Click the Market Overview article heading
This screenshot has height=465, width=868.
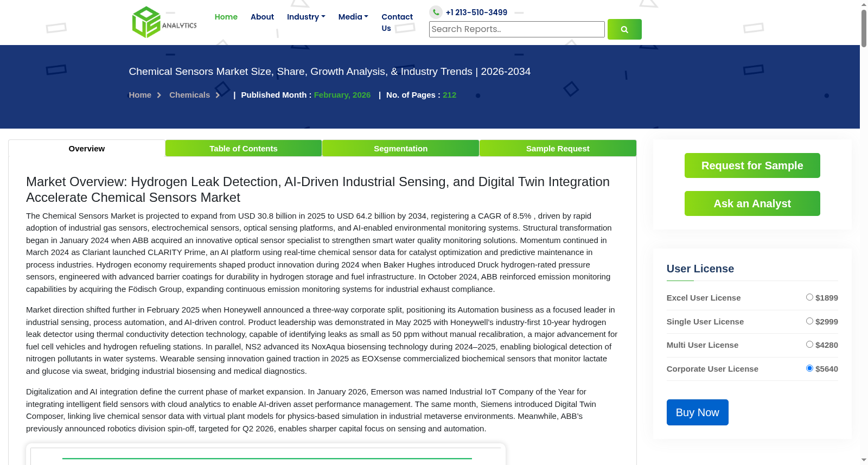pos(318,189)
